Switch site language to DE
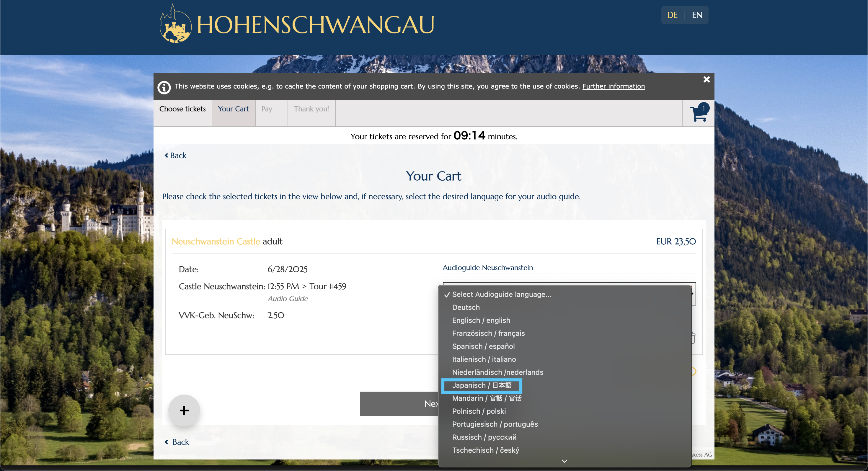This screenshot has width=868, height=471. point(672,15)
